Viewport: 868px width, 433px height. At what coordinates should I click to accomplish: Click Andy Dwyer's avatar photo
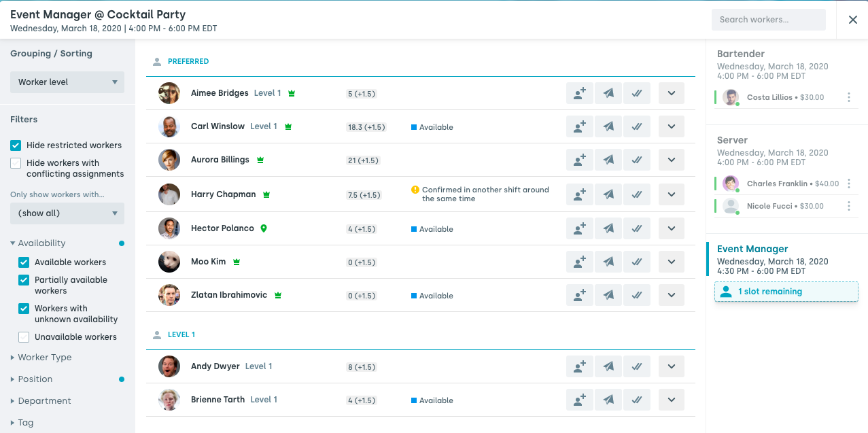pos(169,366)
